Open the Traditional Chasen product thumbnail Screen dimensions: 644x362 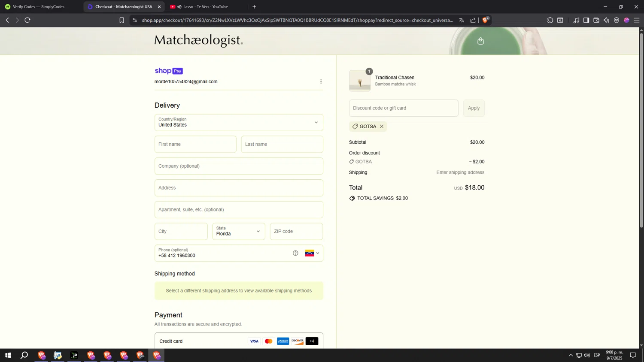[x=360, y=81]
